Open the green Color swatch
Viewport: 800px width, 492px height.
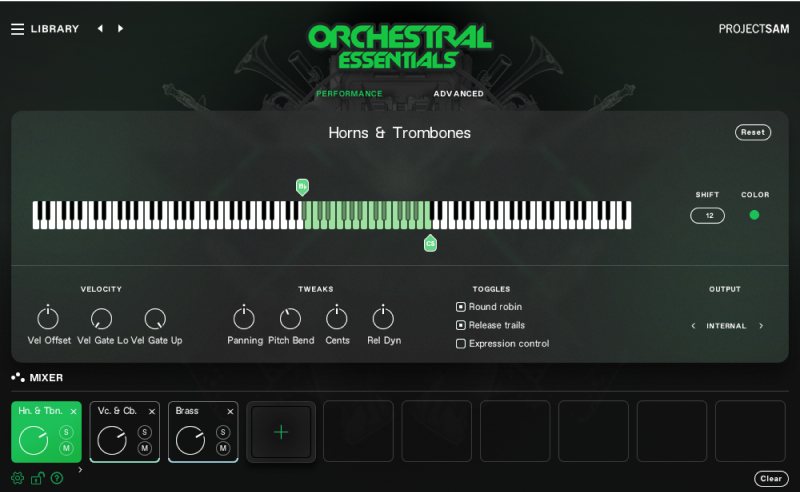[x=754, y=215]
